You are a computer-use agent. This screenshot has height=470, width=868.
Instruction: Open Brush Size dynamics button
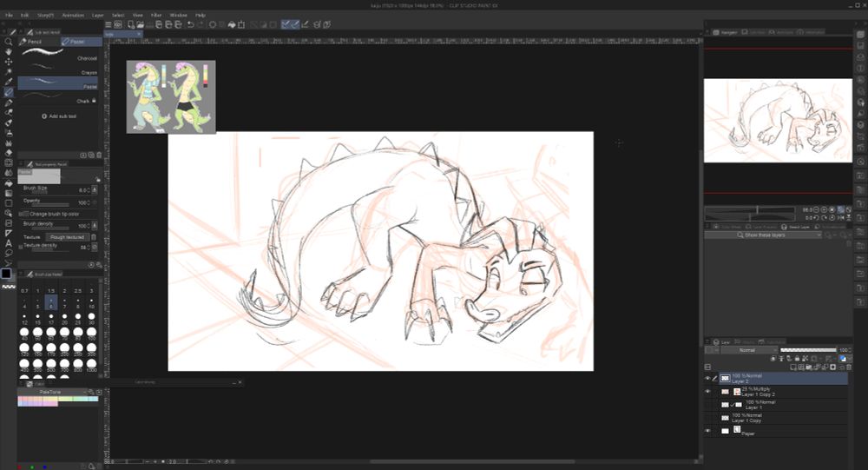click(x=95, y=189)
